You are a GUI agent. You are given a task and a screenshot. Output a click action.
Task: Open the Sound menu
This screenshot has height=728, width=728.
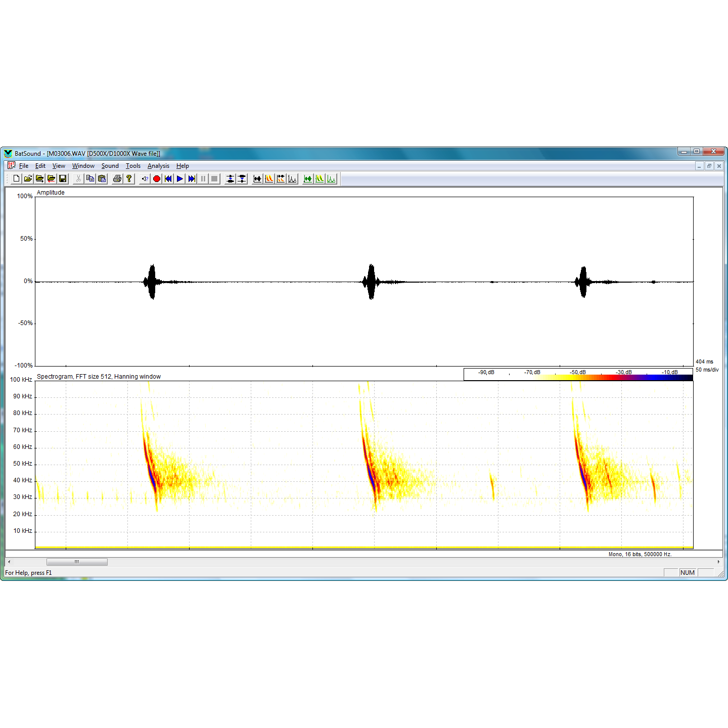pos(110,166)
